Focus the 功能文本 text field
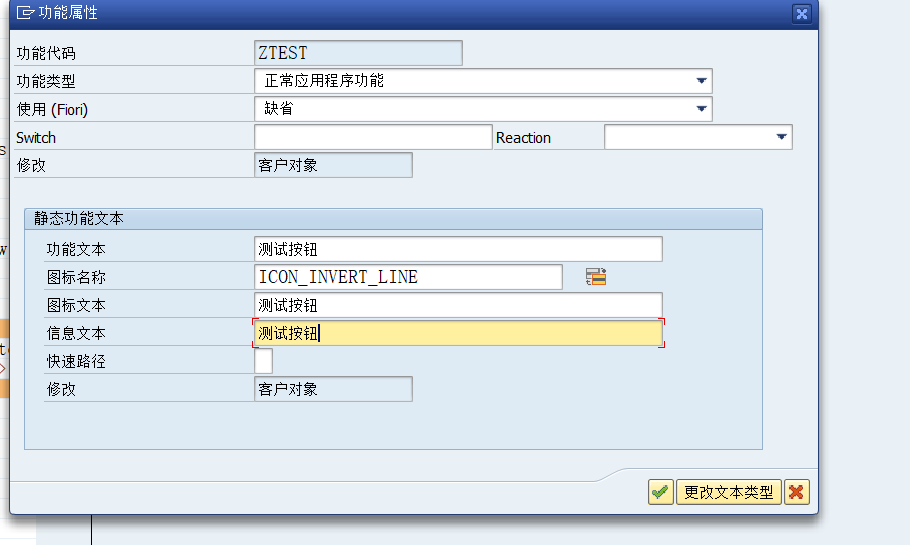Viewport: 910px width, 545px height. click(458, 249)
